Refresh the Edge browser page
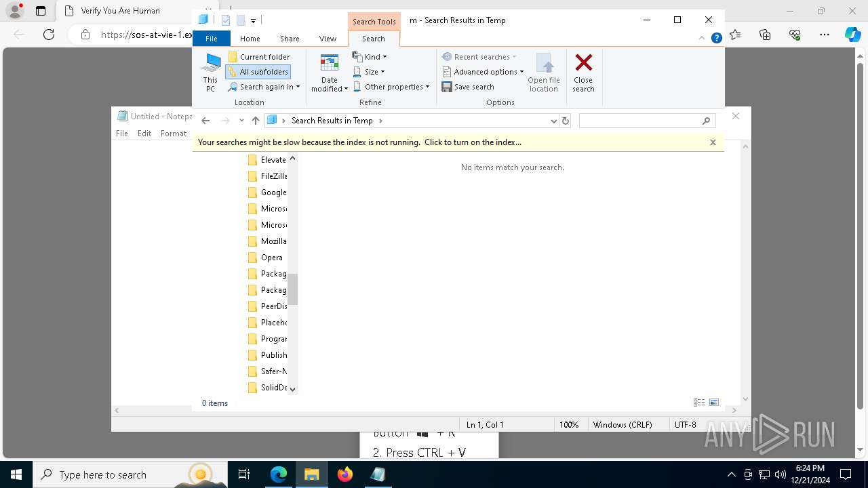 (49, 35)
